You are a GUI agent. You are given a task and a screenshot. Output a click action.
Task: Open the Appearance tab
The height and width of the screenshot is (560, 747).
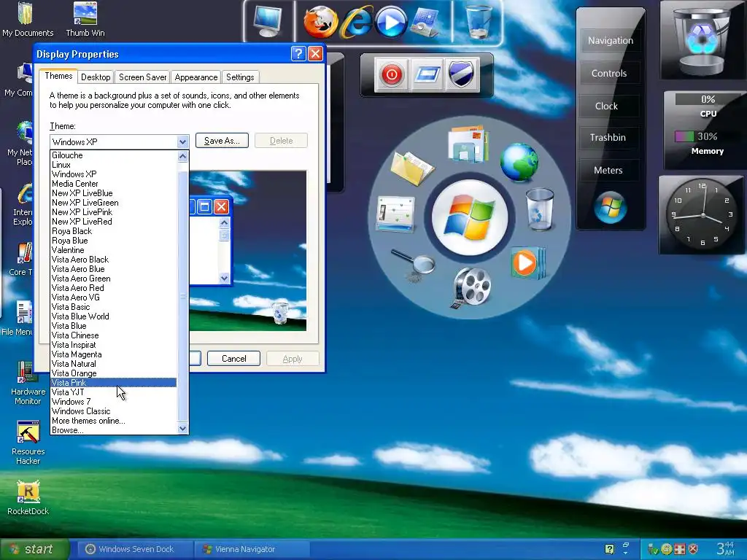click(196, 77)
